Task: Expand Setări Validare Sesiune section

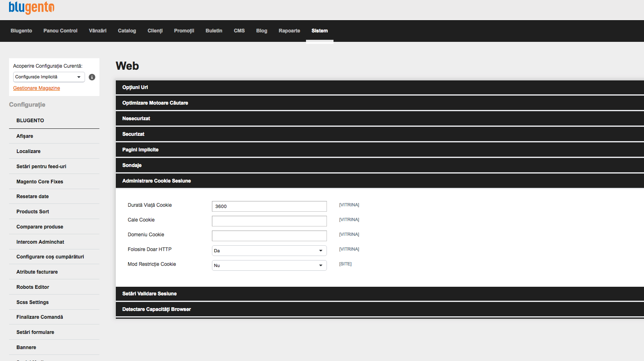Action: coord(380,294)
